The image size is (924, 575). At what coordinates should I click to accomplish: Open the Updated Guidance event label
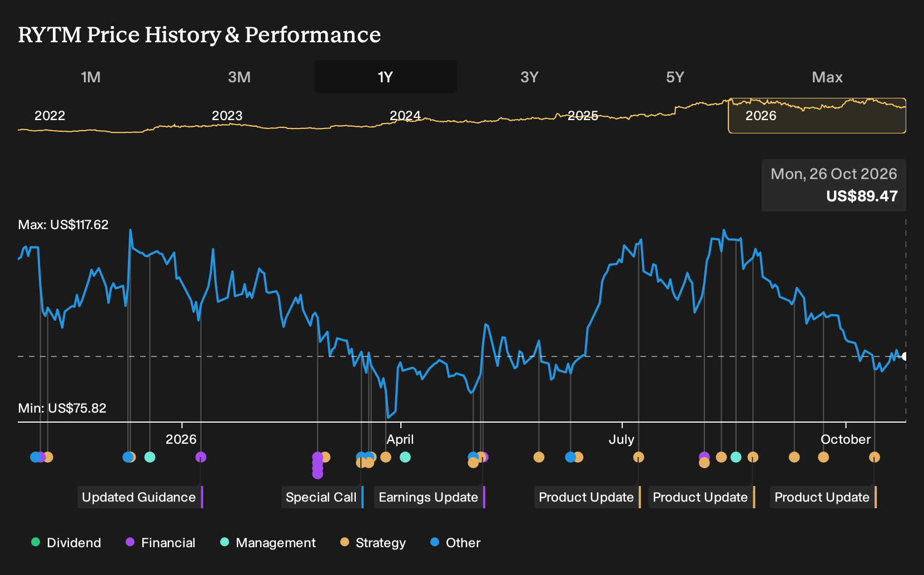click(x=140, y=497)
